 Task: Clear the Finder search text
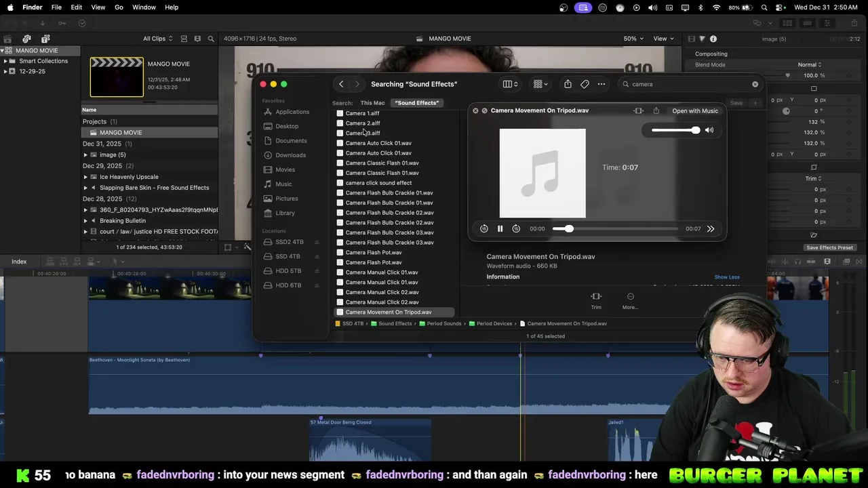point(755,84)
